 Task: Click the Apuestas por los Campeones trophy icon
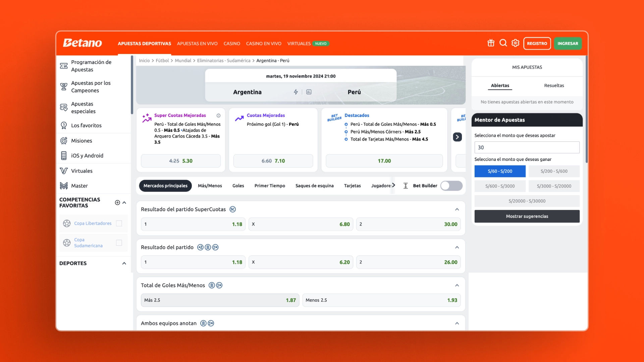click(64, 86)
